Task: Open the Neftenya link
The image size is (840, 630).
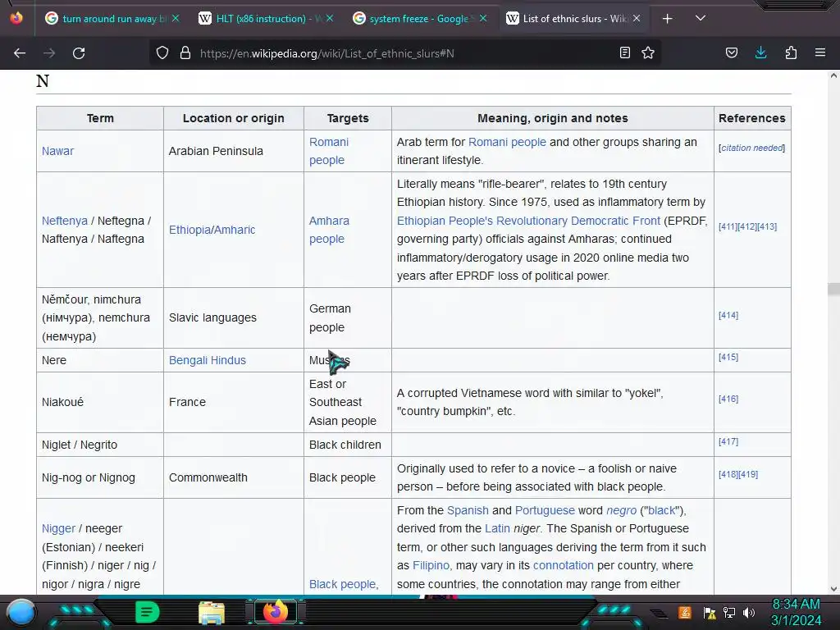Action: click(x=64, y=221)
